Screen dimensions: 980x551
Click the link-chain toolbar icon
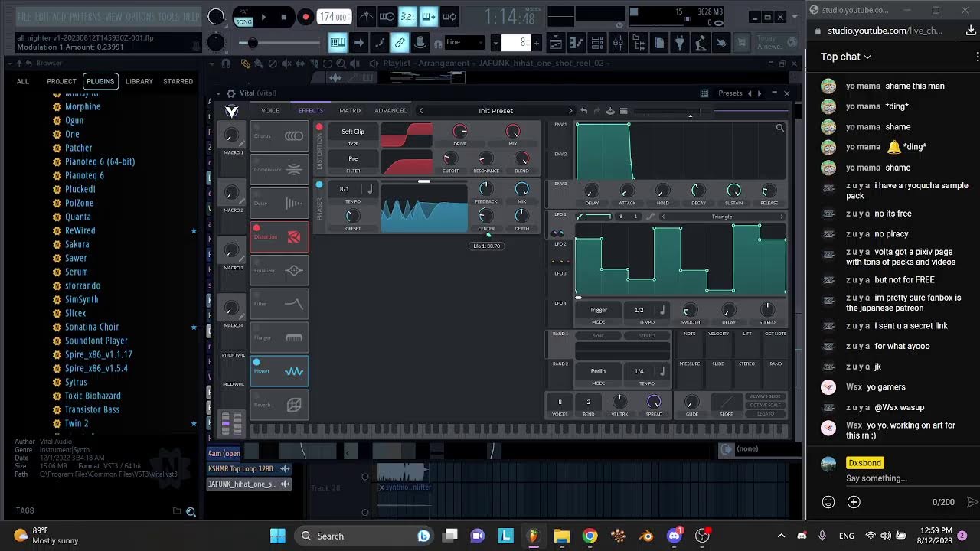tap(399, 43)
